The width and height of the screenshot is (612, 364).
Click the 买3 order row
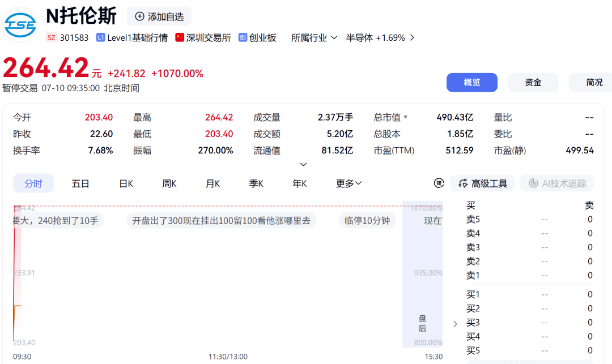pos(529,323)
